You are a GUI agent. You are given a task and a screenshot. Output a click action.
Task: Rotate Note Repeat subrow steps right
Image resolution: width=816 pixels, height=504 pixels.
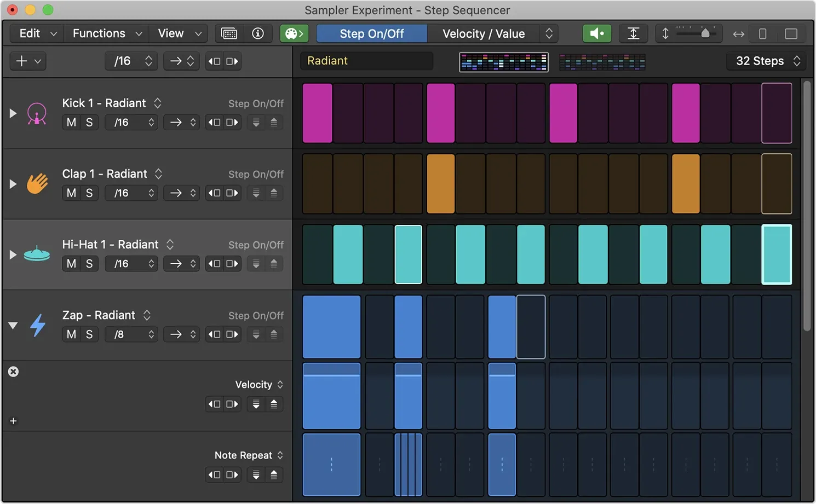tap(232, 475)
